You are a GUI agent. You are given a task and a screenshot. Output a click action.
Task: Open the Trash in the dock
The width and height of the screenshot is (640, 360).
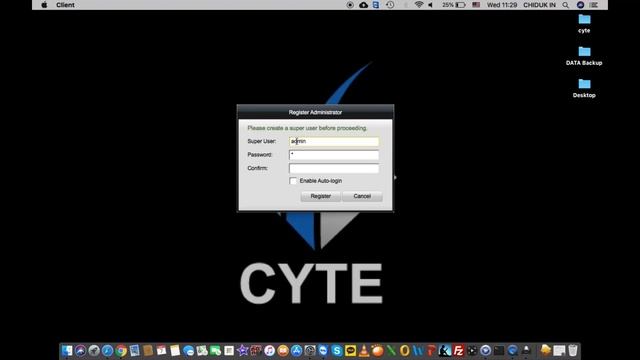click(x=573, y=350)
